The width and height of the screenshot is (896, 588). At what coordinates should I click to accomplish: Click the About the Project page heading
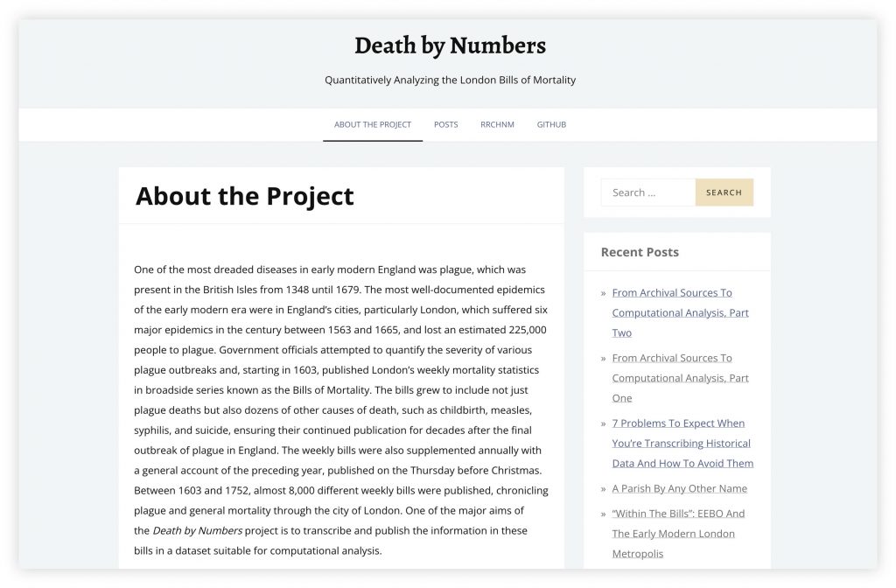click(x=244, y=196)
